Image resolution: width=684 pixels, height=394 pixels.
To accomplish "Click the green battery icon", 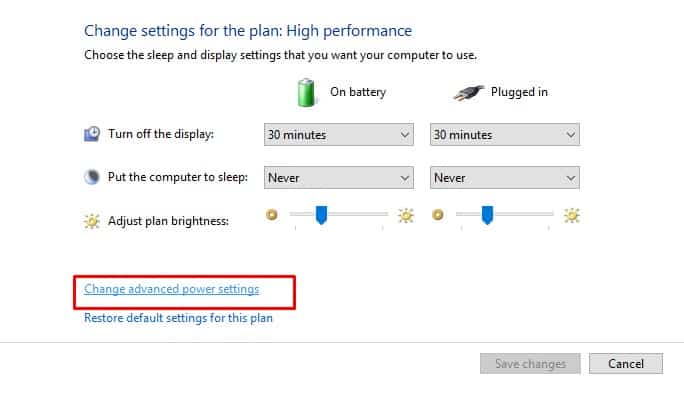I will pyautogui.click(x=306, y=93).
